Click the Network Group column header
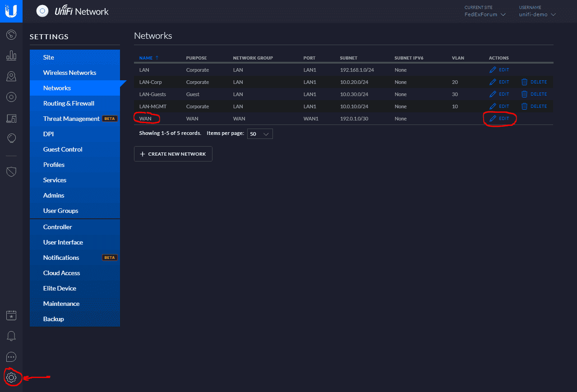577x392 pixels. (x=253, y=58)
